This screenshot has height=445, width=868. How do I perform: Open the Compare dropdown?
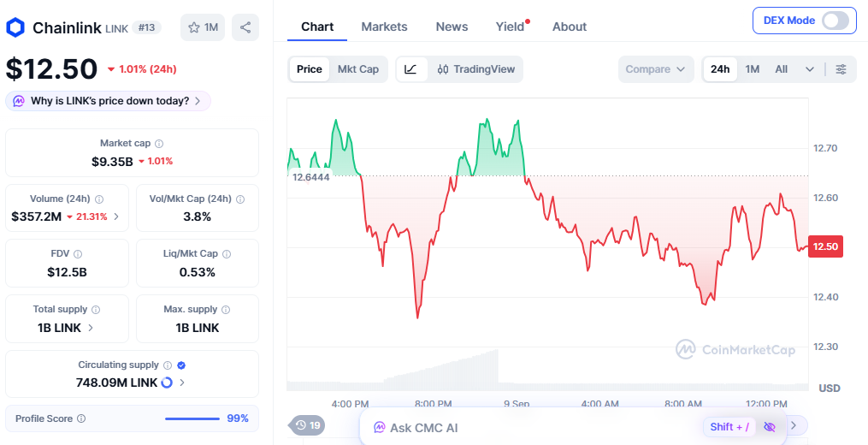pos(656,69)
